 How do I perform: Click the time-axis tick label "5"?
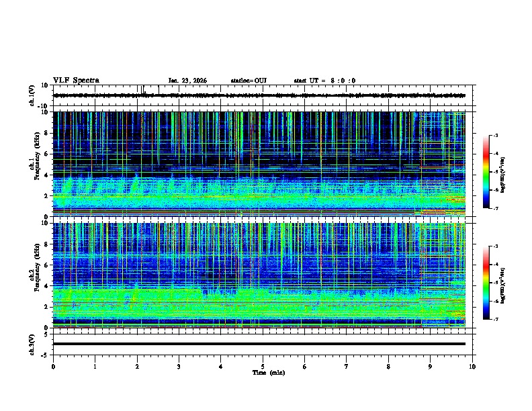coord(263,367)
